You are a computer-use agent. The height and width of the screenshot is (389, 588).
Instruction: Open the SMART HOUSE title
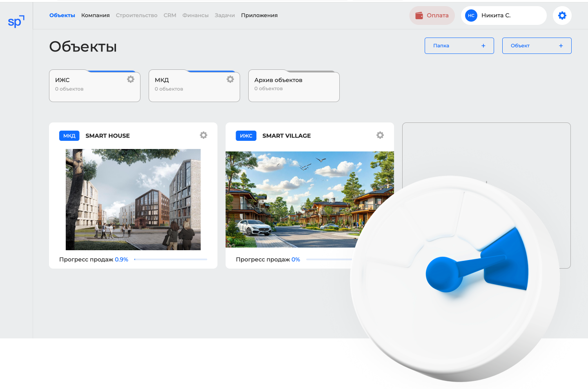108,136
